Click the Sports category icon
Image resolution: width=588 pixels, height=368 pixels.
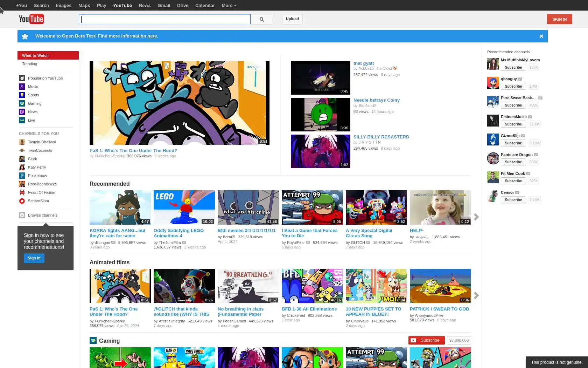pos(22,95)
